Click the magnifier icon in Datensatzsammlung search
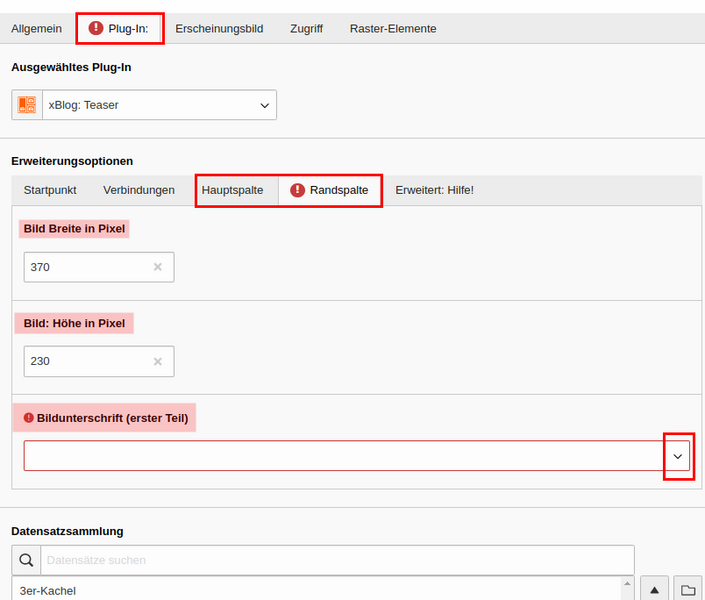This screenshot has width=705, height=600. point(26,560)
